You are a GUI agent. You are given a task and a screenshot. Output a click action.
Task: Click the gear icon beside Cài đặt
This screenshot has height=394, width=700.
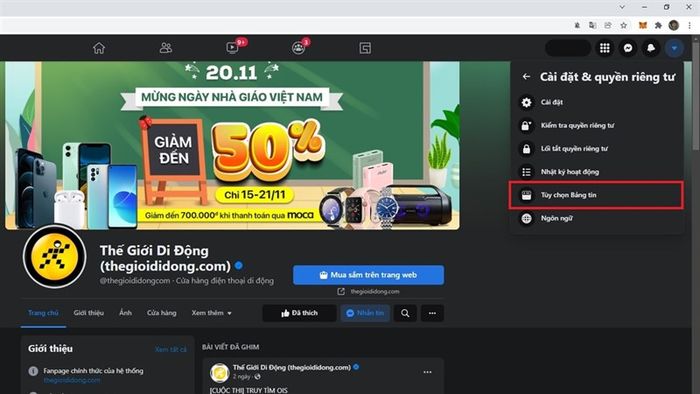click(x=526, y=102)
